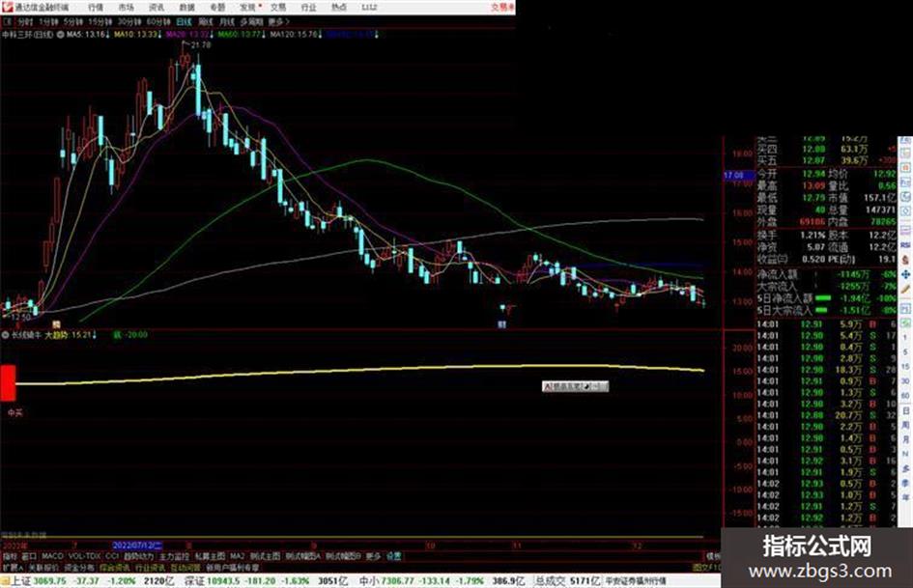Open the 行情 menu

(96, 7)
